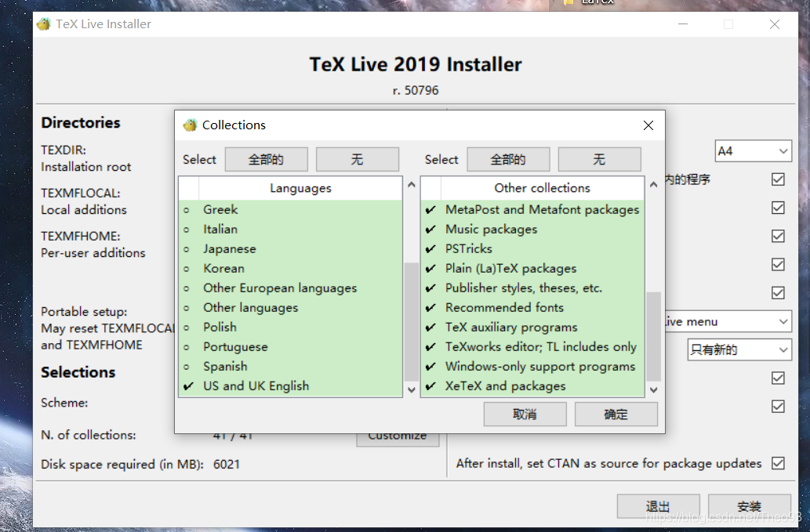Click the 安装 install button

click(749, 506)
